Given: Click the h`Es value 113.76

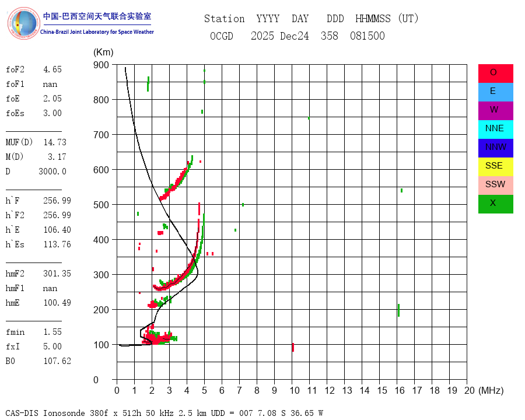Looking at the screenshot, I should (x=57, y=244).
